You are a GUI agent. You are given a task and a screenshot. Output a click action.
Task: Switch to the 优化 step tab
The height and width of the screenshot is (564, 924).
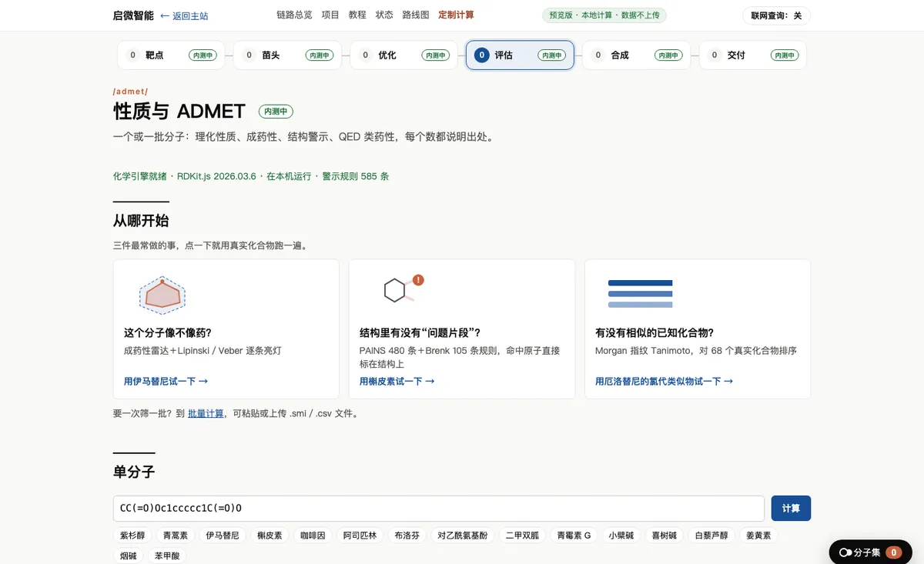pos(403,55)
